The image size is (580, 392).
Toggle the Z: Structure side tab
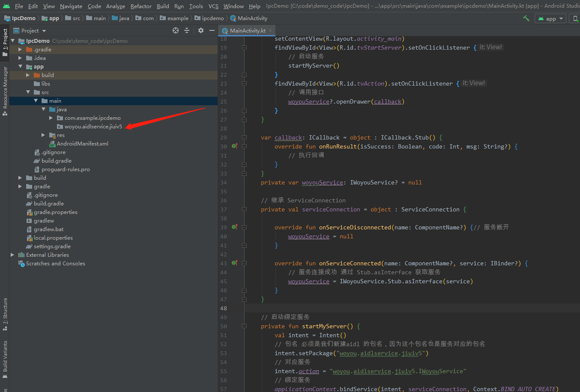click(5, 314)
